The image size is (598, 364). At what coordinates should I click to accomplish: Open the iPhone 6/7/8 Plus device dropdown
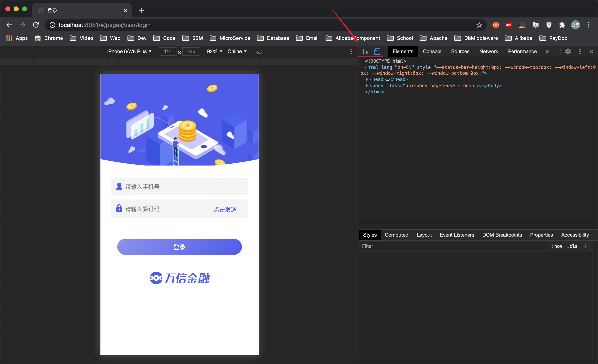point(129,51)
